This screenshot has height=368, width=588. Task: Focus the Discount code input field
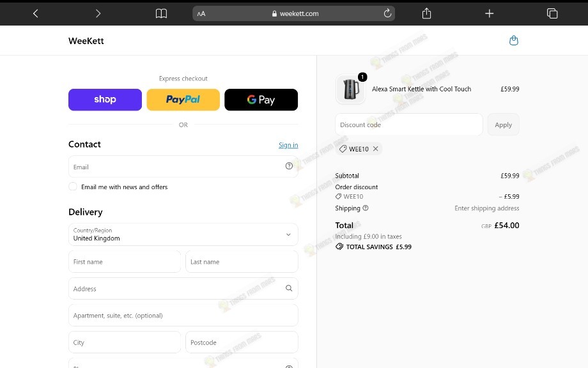point(409,125)
